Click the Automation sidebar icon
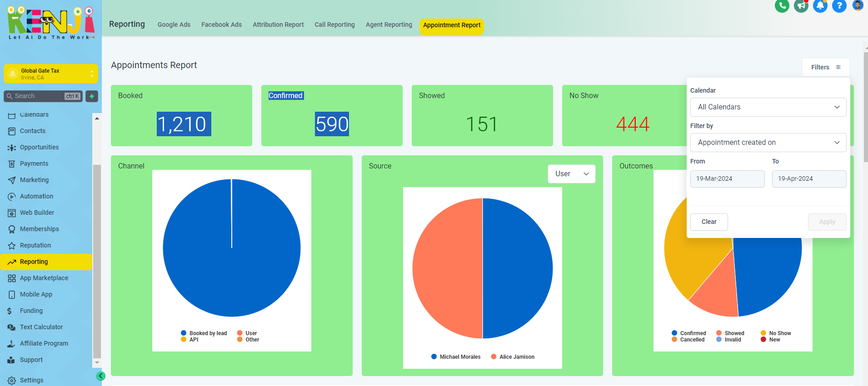Image resolution: width=868 pixels, height=386 pixels. click(12, 197)
